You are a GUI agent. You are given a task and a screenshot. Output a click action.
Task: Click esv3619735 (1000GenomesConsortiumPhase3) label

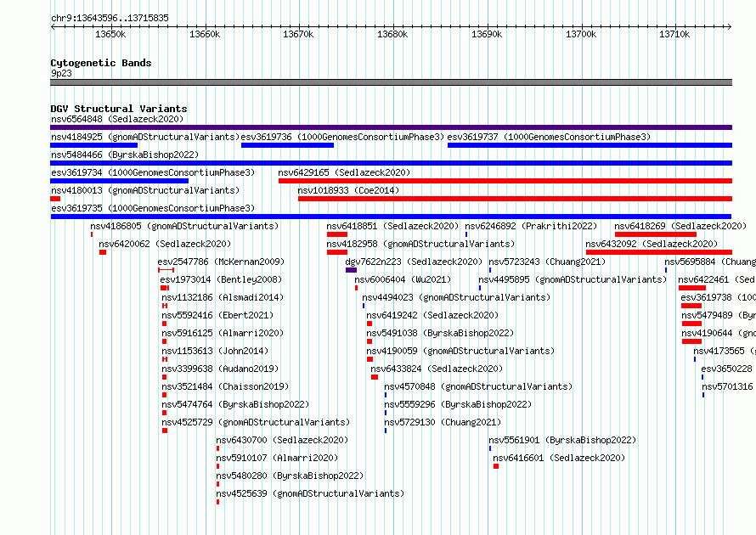pos(153,208)
